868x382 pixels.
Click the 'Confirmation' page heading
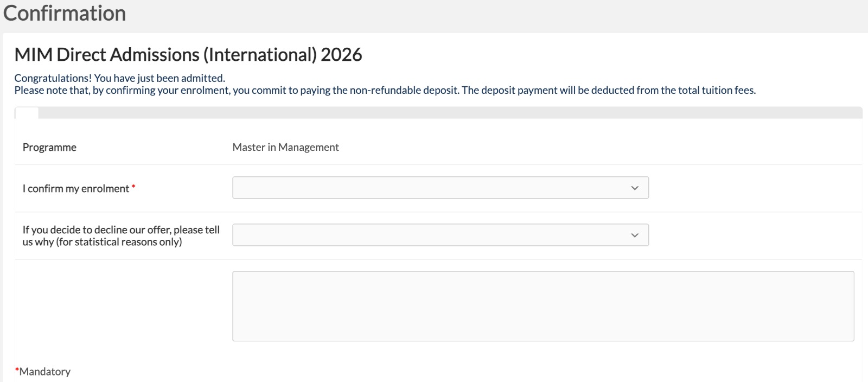pyautogui.click(x=65, y=13)
